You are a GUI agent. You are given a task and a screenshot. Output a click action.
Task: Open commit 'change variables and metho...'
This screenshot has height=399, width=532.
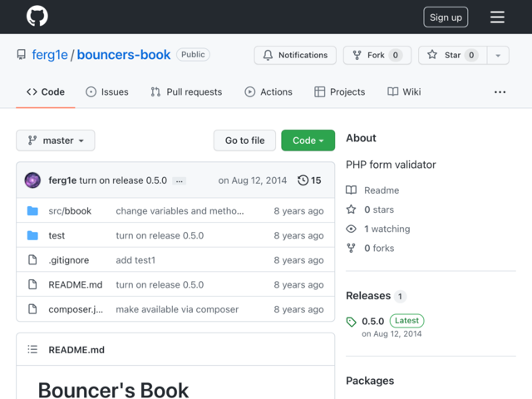pyautogui.click(x=180, y=211)
